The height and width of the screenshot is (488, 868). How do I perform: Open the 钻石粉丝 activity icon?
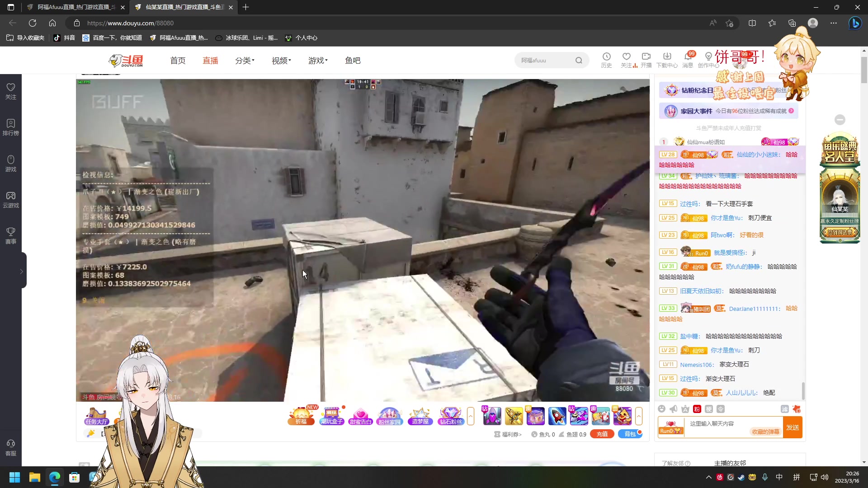pos(451,416)
